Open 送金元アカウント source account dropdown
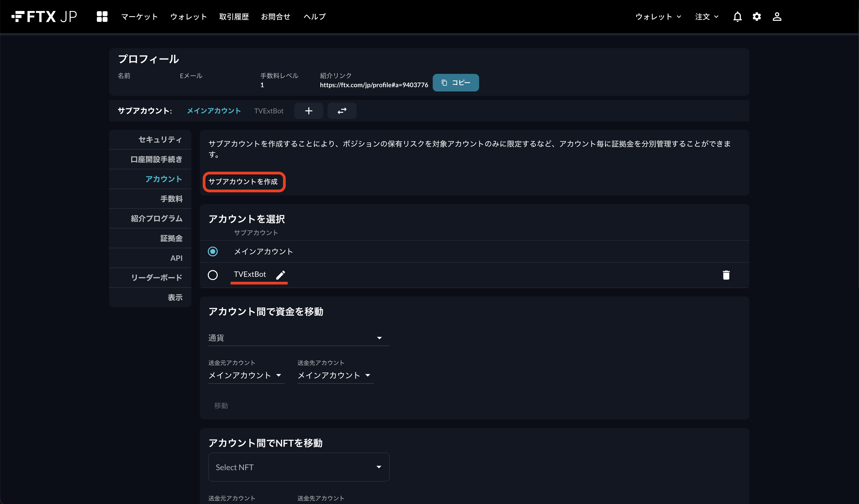859x504 pixels. point(246,375)
